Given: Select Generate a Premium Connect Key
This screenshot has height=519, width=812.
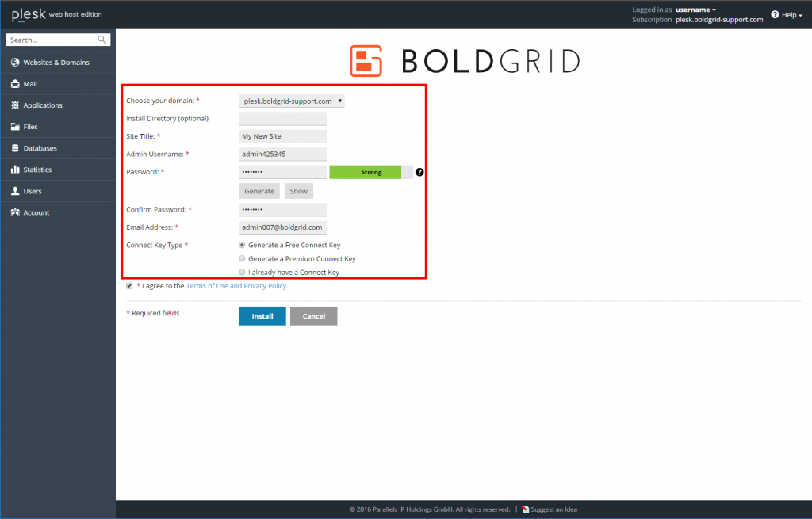Looking at the screenshot, I should (x=242, y=258).
